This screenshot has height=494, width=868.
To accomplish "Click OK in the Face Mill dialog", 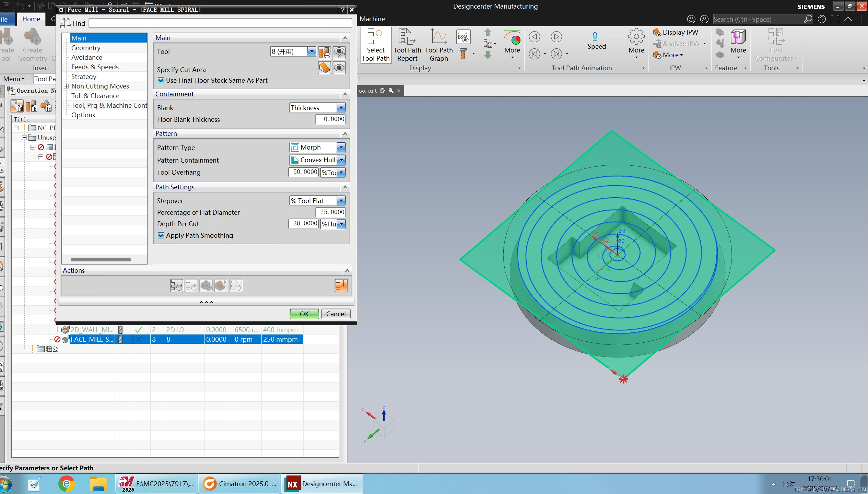I will [x=304, y=314].
